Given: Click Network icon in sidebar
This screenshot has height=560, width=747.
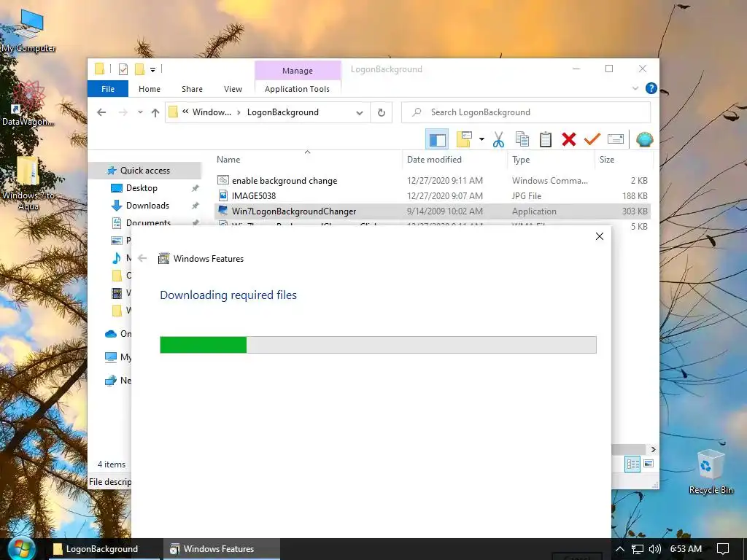Looking at the screenshot, I should [x=111, y=380].
